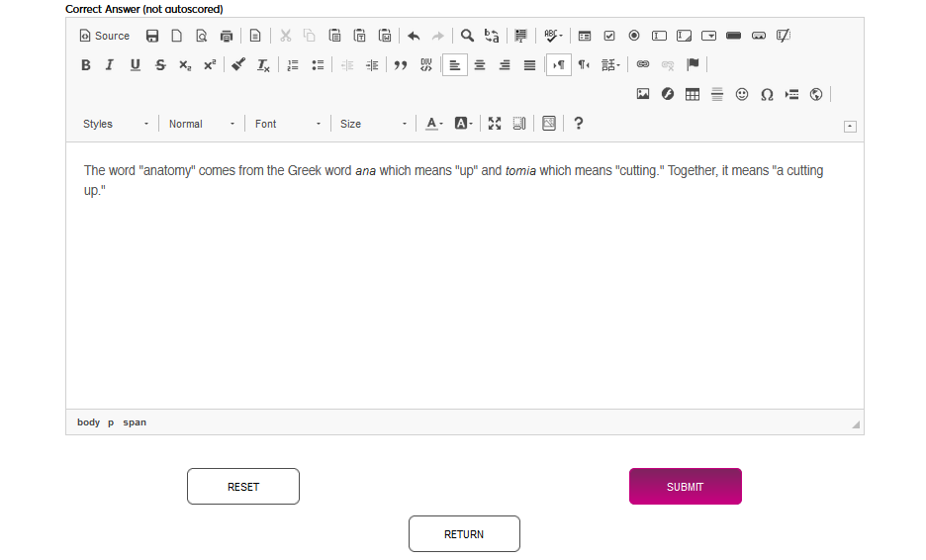
Task: Align text left
Action: pos(455,65)
